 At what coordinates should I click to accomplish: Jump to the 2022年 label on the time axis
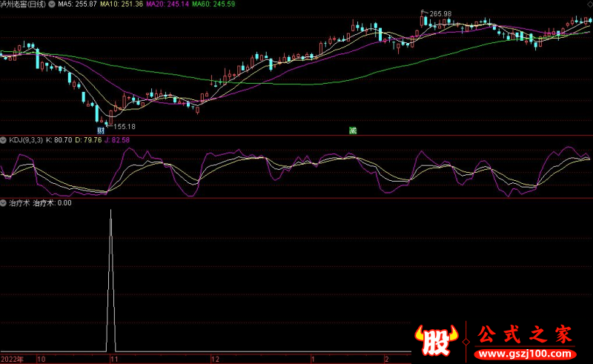12,359
